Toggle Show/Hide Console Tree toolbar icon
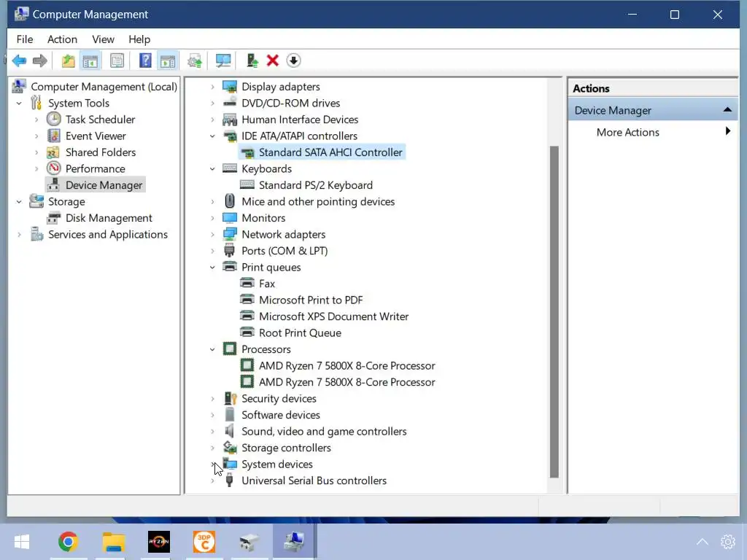 point(90,61)
